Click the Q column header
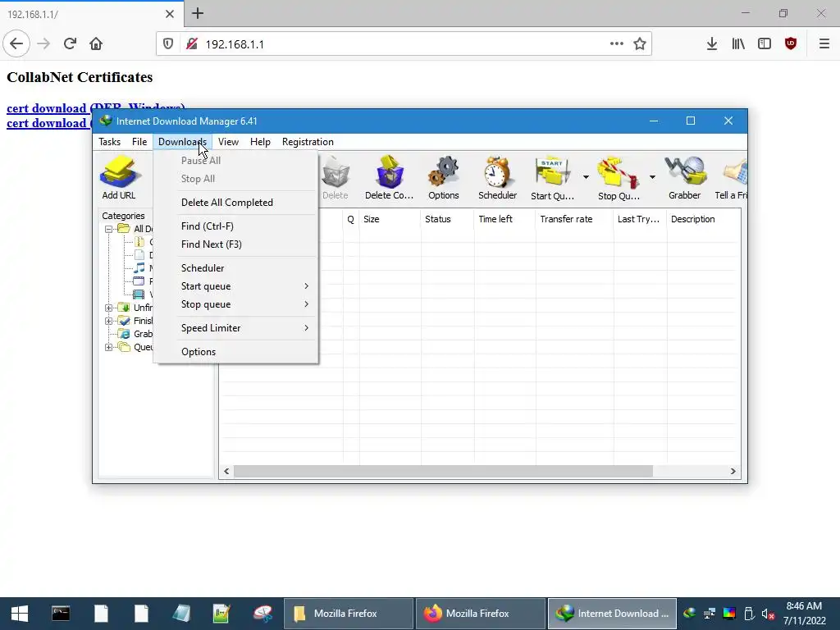840x630 pixels. tap(351, 219)
